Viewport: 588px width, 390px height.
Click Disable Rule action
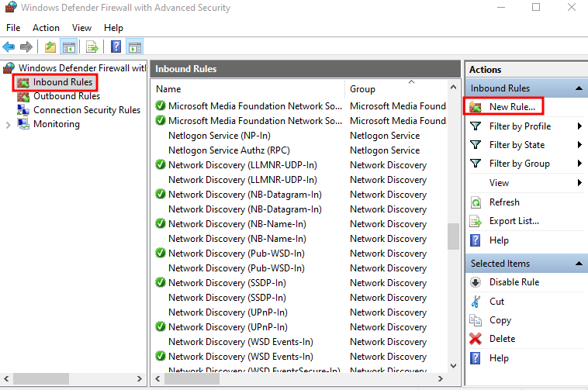click(514, 282)
